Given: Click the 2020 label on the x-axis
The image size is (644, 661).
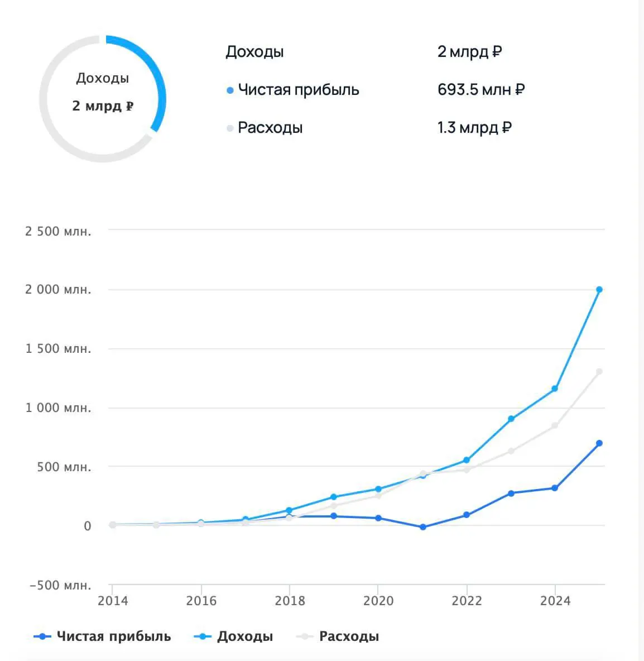Looking at the screenshot, I should (x=378, y=601).
